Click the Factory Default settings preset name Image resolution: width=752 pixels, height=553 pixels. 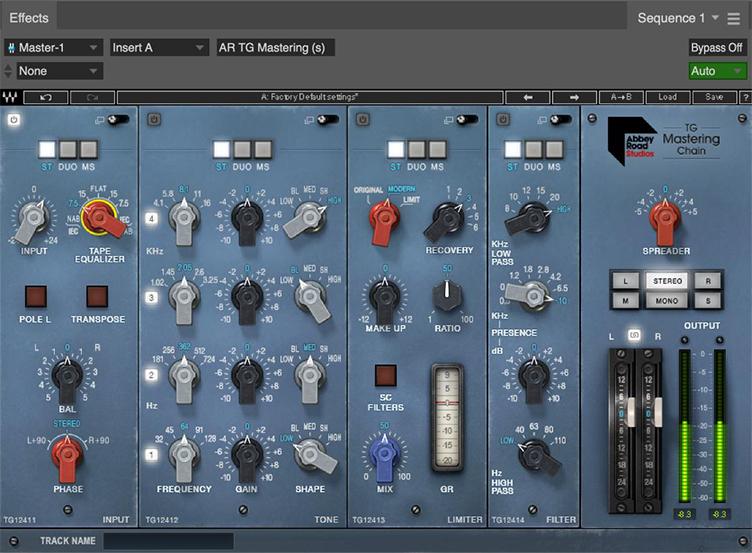(x=310, y=97)
